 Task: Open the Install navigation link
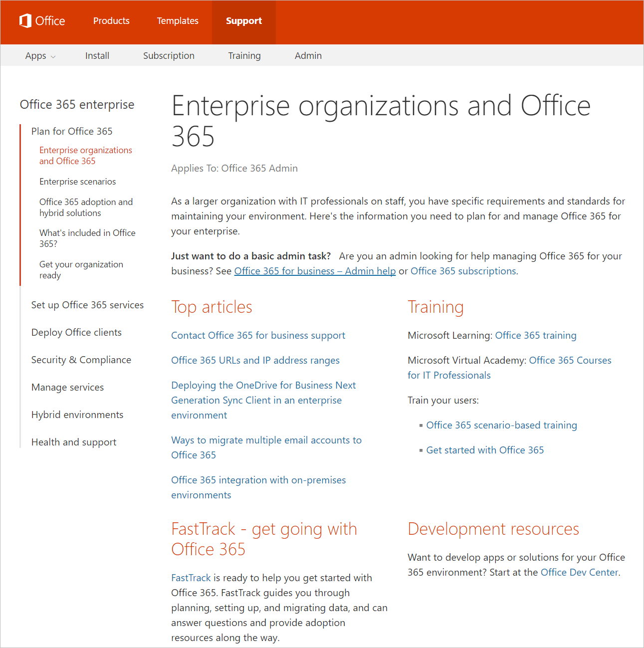[x=97, y=55]
